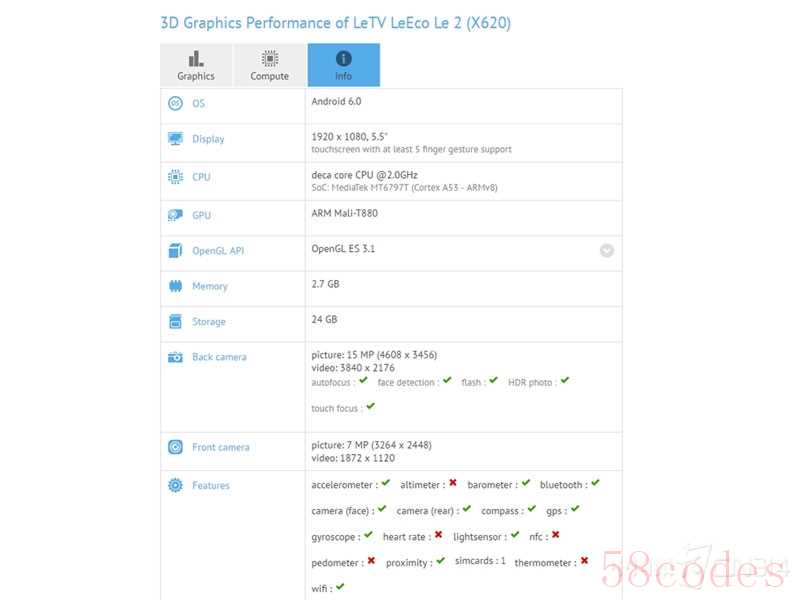Click the ARM Mali-T880 value

pos(344,213)
